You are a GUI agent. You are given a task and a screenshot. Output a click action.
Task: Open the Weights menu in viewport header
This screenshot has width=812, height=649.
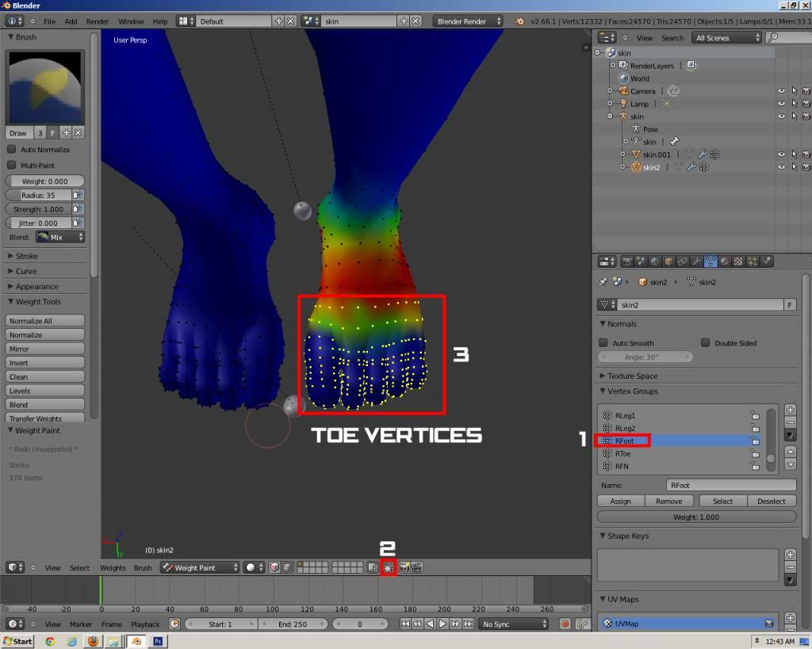coord(113,567)
